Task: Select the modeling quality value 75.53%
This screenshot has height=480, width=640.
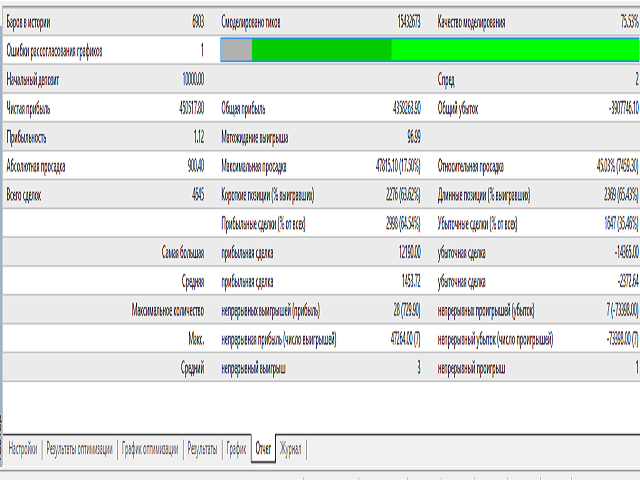Action: 629,22
